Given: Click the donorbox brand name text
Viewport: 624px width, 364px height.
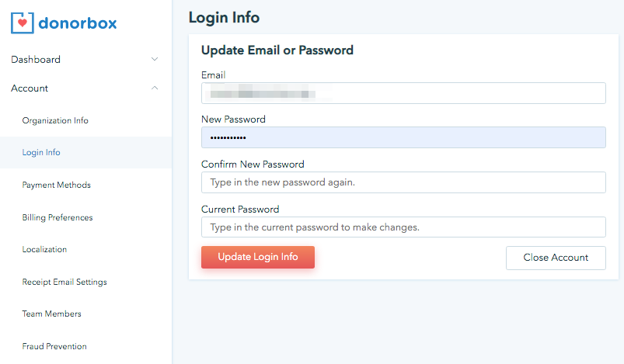Looking at the screenshot, I should click(78, 23).
